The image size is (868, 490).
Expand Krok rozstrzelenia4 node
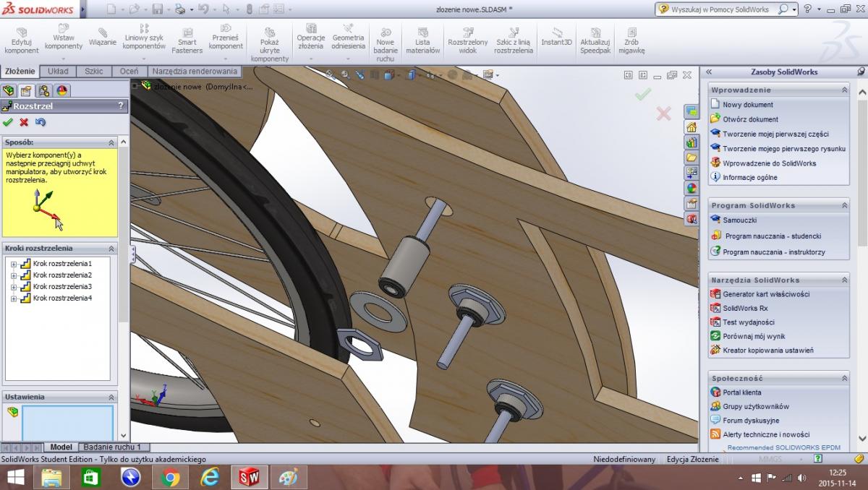coord(13,298)
